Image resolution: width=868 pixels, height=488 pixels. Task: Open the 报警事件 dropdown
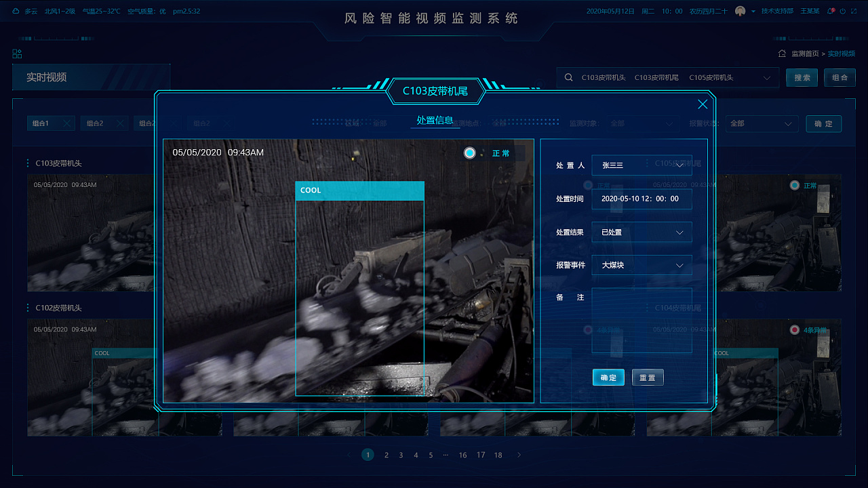(x=642, y=265)
